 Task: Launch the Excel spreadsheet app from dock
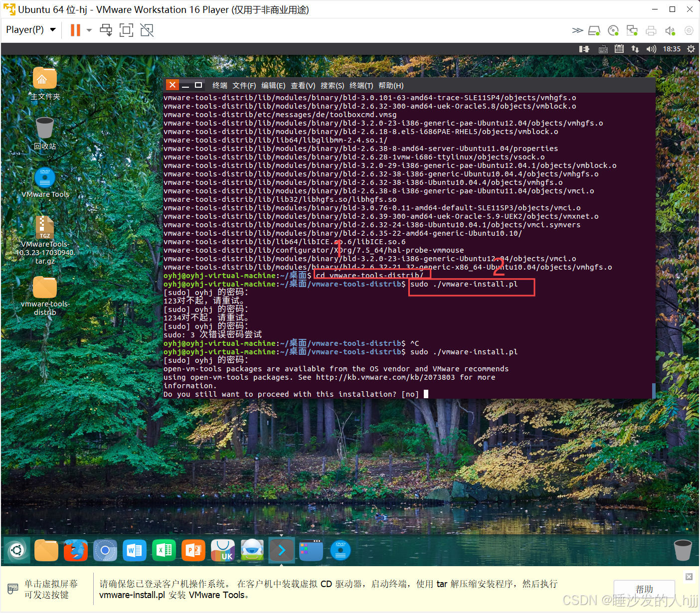pos(164,550)
